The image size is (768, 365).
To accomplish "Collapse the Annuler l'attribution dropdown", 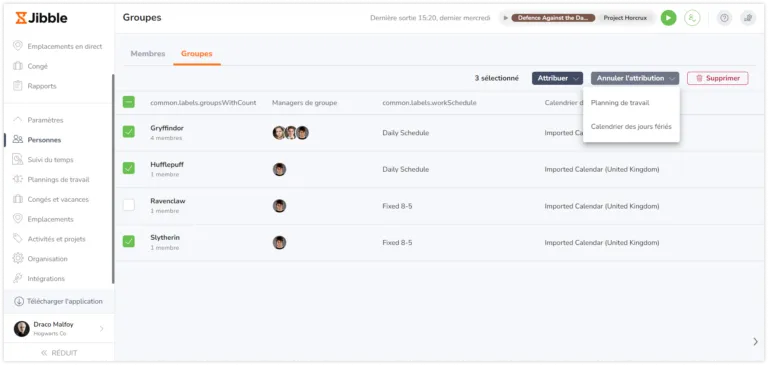I will [635, 78].
